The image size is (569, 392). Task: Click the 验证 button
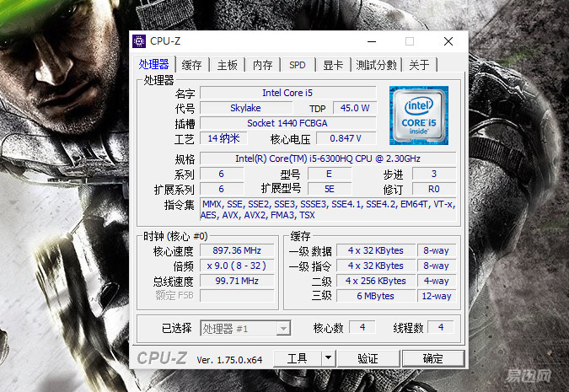(x=368, y=358)
